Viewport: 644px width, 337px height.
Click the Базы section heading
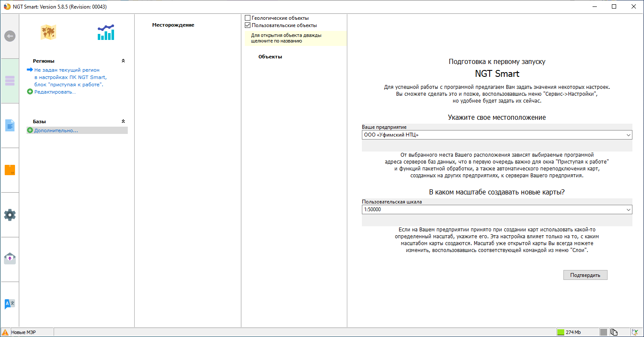coord(39,121)
